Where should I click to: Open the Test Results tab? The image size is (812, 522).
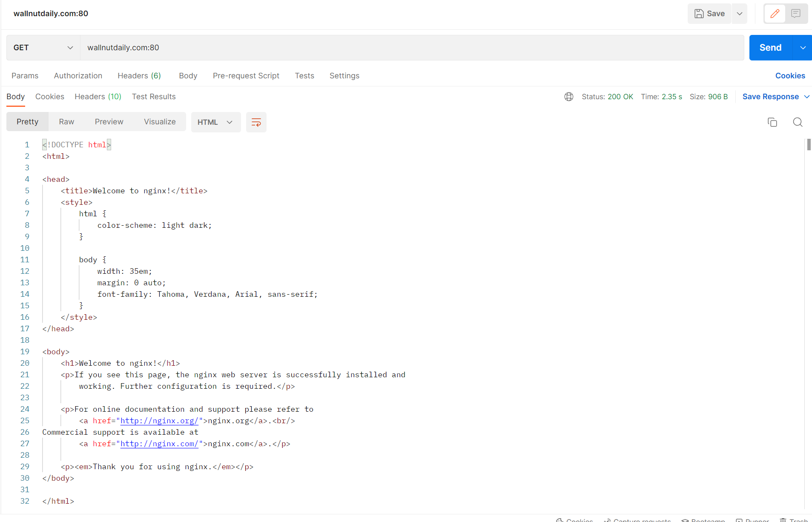click(154, 97)
